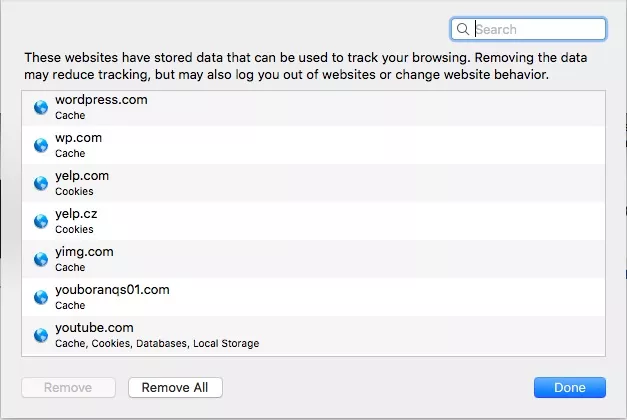Screen dimensions: 627x420
Task: Click the globe icon next to yelp.cz
Action: coord(41,222)
